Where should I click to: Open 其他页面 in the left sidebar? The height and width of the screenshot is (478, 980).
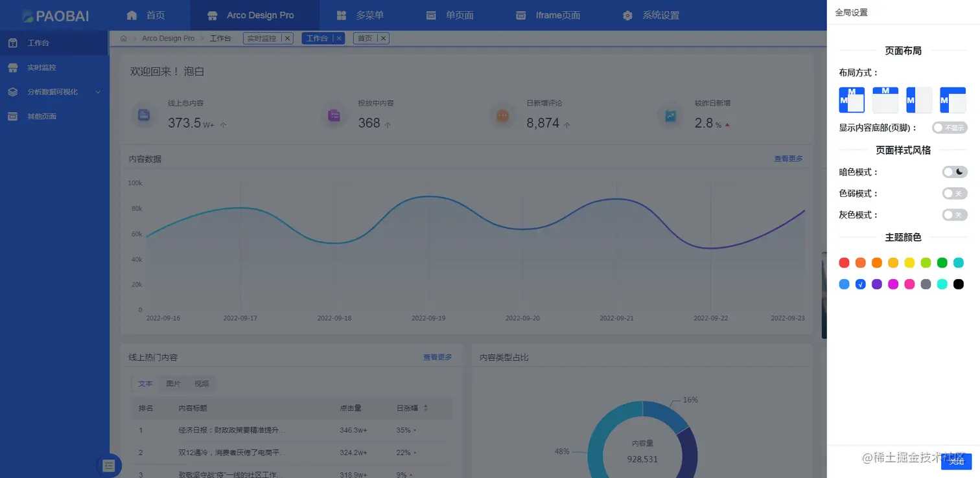[54, 117]
